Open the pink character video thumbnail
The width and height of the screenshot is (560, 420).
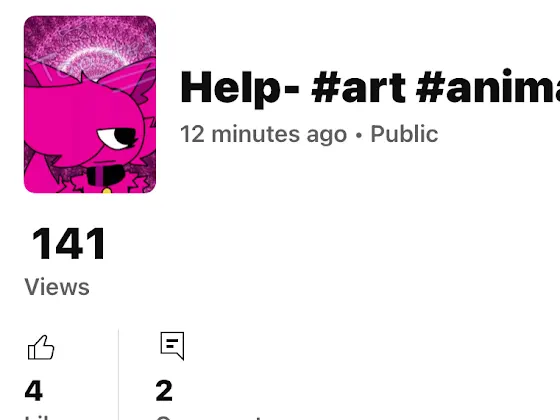click(90, 104)
